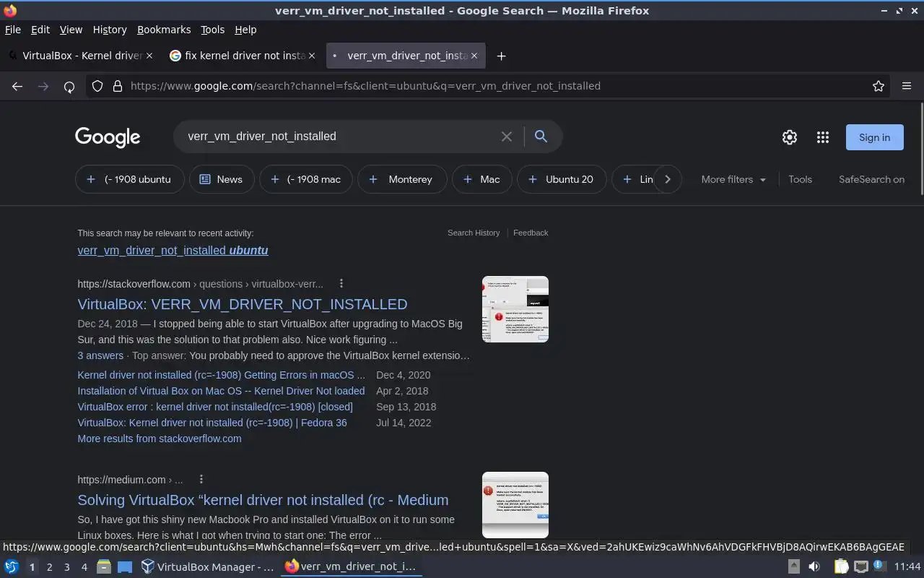Switch to workspace 3
Screen dimensions: 924x578
tap(66, 567)
